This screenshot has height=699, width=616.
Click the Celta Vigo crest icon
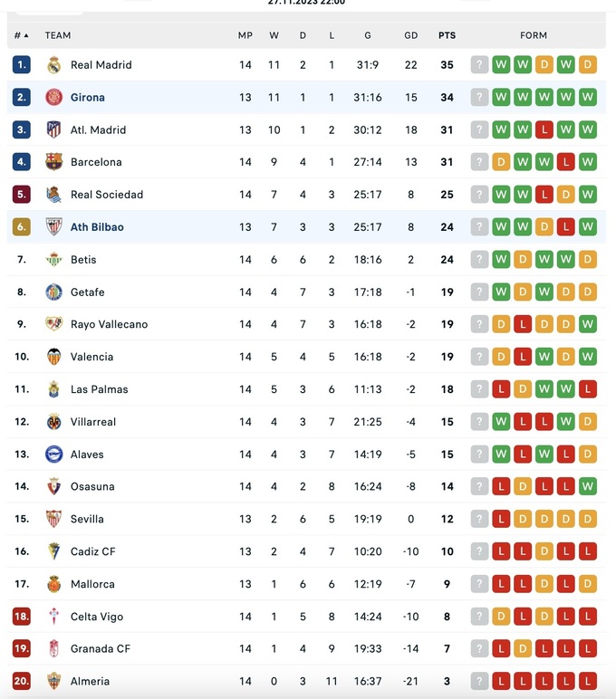53,617
